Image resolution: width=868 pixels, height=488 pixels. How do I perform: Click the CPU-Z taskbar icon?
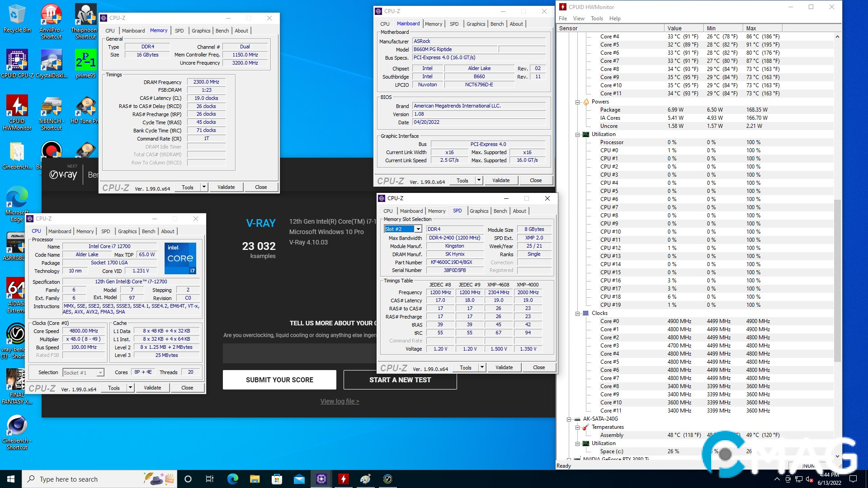(x=321, y=479)
